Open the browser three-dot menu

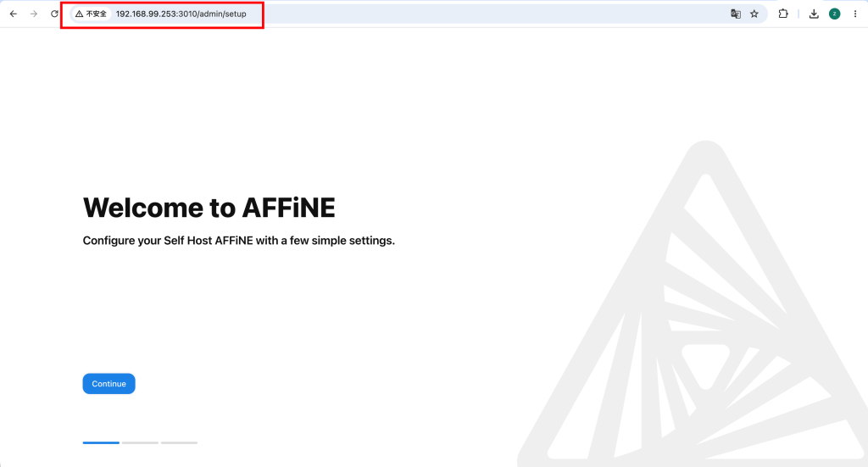click(x=854, y=14)
